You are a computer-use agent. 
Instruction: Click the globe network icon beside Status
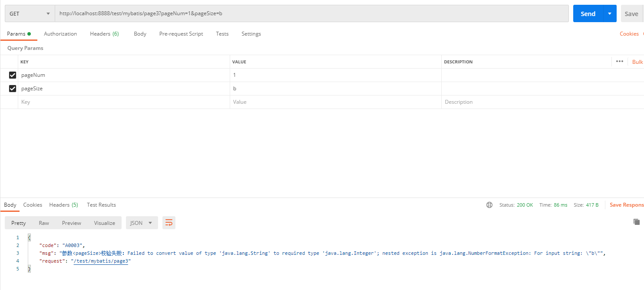[489, 205]
